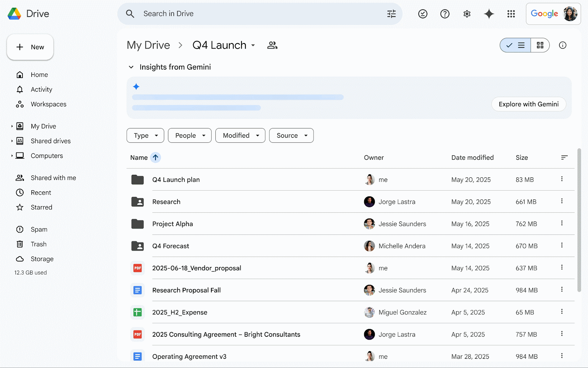
Task: Click the Explore with Gemini button
Action: click(528, 104)
